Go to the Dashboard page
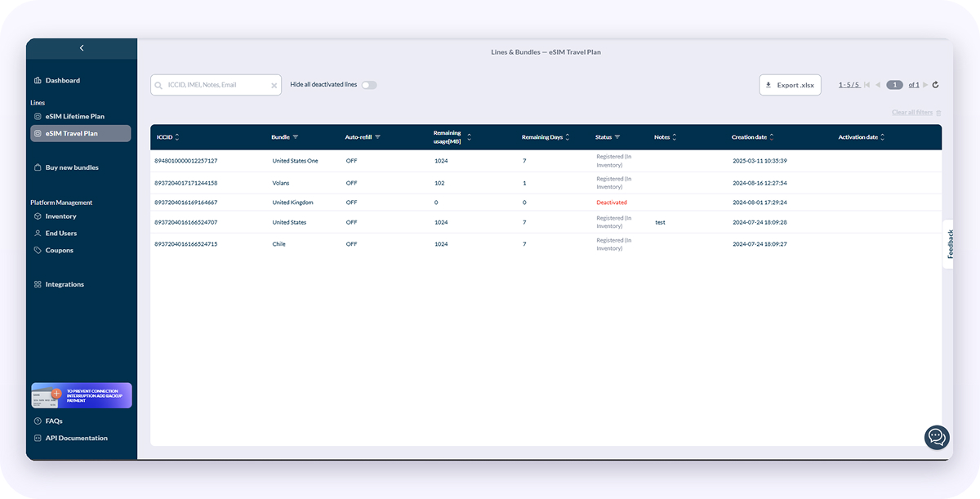980x499 pixels. click(63, 80)
